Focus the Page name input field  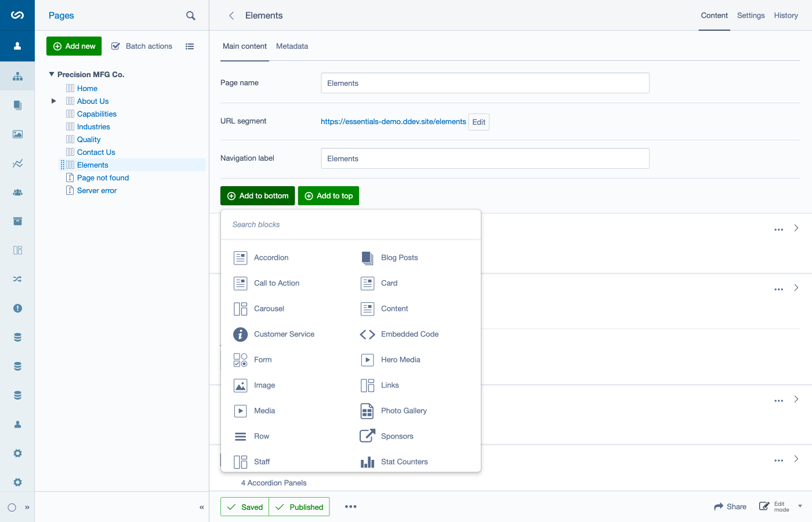click(485, 83)
